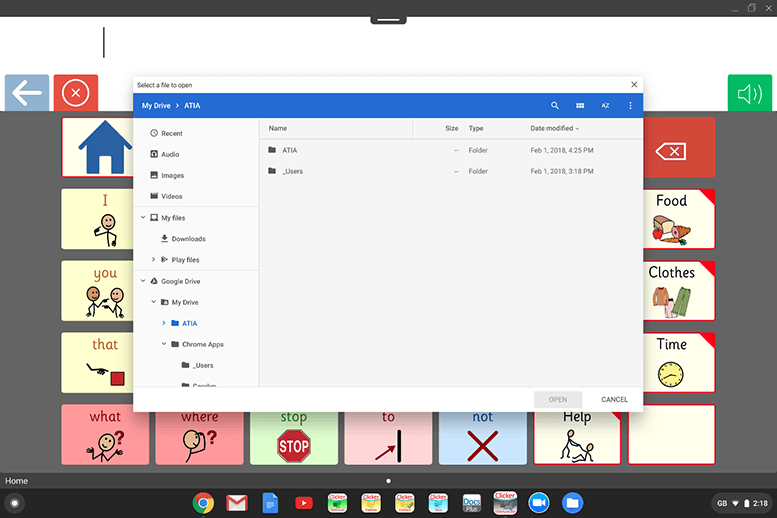The image size is (777, 518).
Task: Open the AZ sort options
Action: point(605,105)
